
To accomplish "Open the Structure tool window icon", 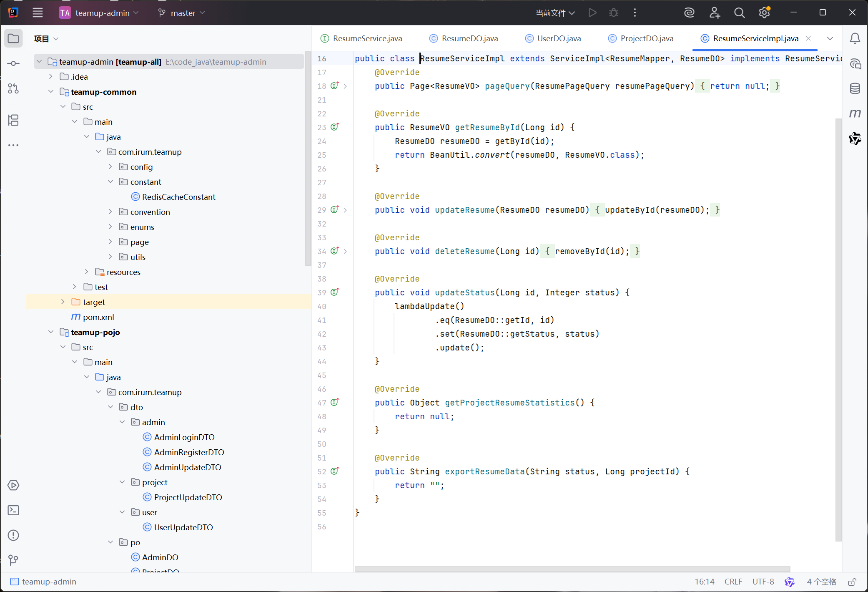I will pyautogui.click(x=13, y=120).
